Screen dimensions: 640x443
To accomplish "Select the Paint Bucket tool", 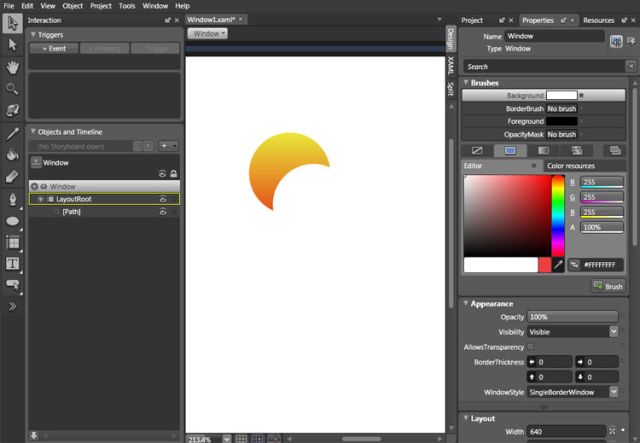I will 12,155.
